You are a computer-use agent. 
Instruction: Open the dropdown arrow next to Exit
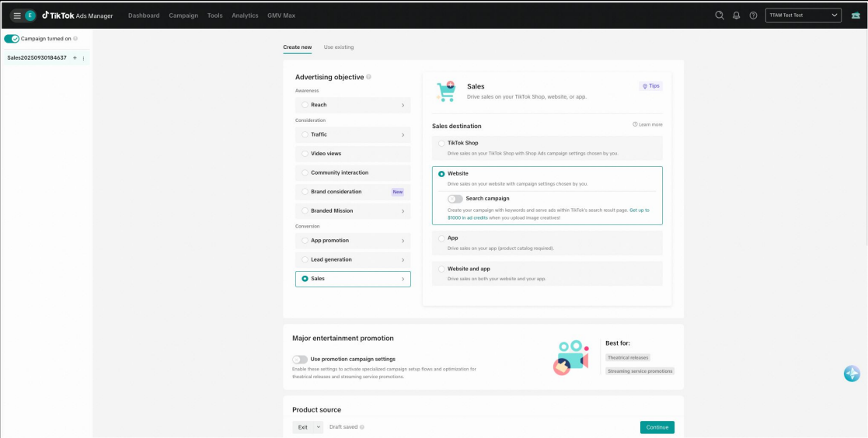[x=319, y=427]
